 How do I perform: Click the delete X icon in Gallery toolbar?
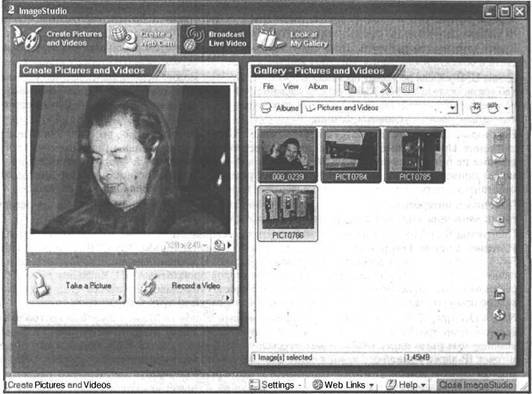(386, 88)
